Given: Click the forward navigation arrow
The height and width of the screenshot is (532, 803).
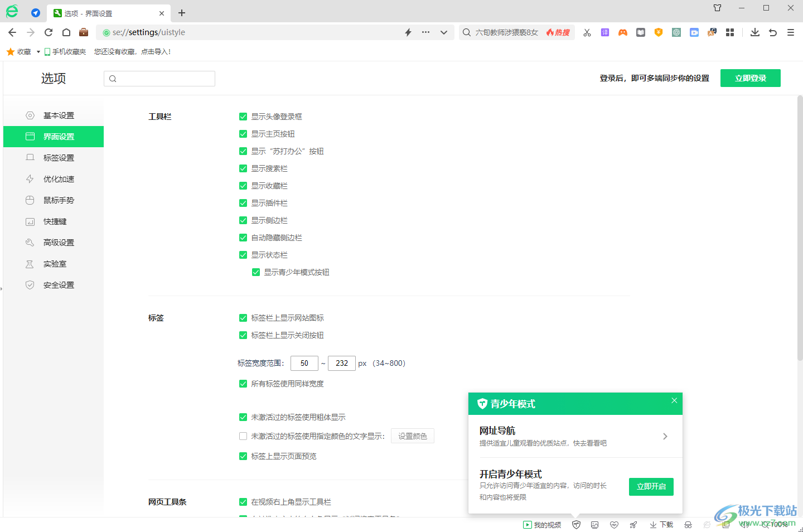Looking at the screenshot, I should point(31,32).
